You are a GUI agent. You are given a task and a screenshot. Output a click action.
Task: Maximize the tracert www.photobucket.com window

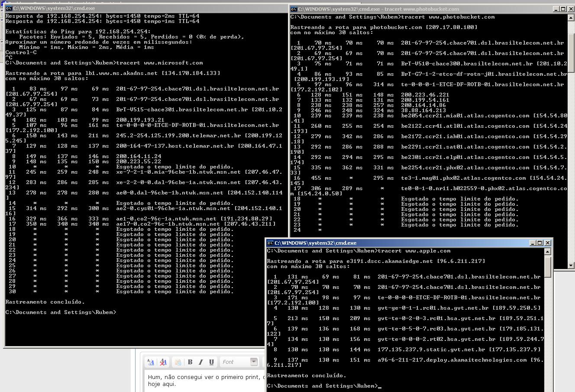563,9
